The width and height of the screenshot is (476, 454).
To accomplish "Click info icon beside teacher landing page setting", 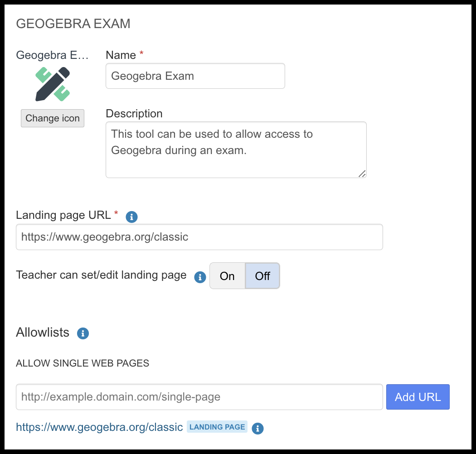I will 199,277.
